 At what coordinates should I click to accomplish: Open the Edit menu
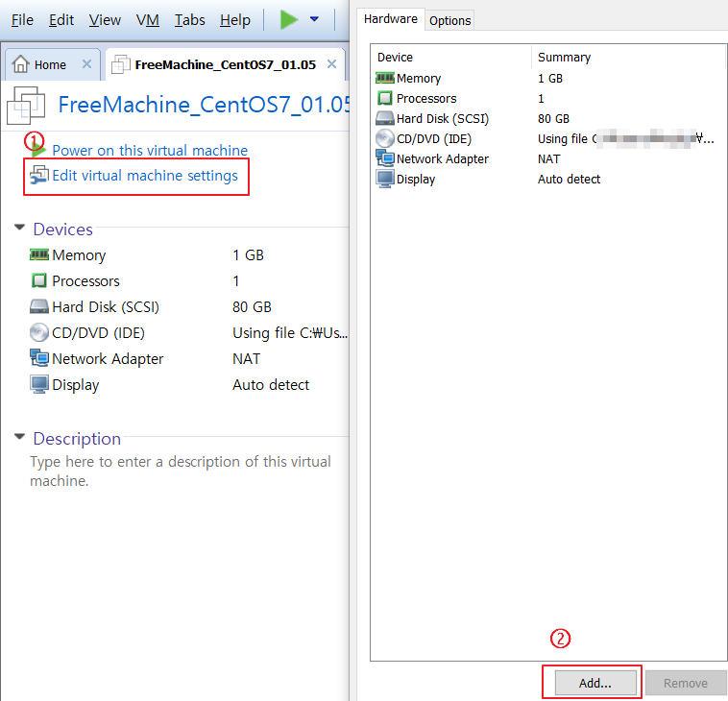click(61, 20)
